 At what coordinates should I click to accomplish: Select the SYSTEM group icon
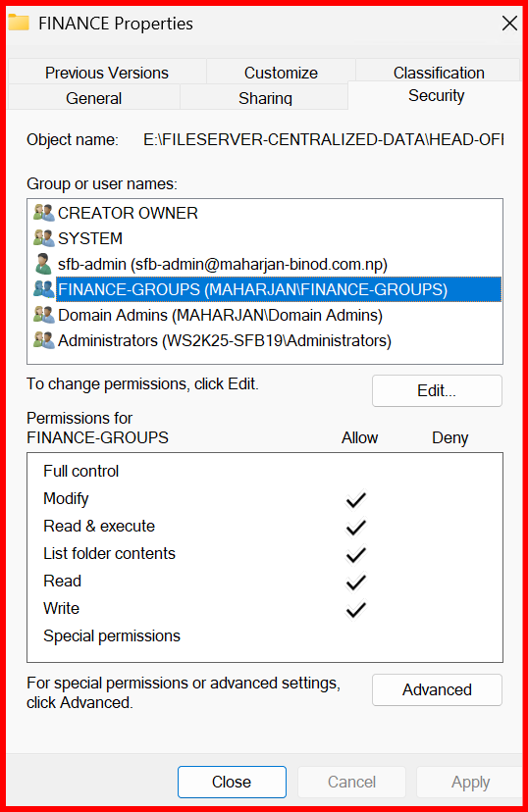43,238
